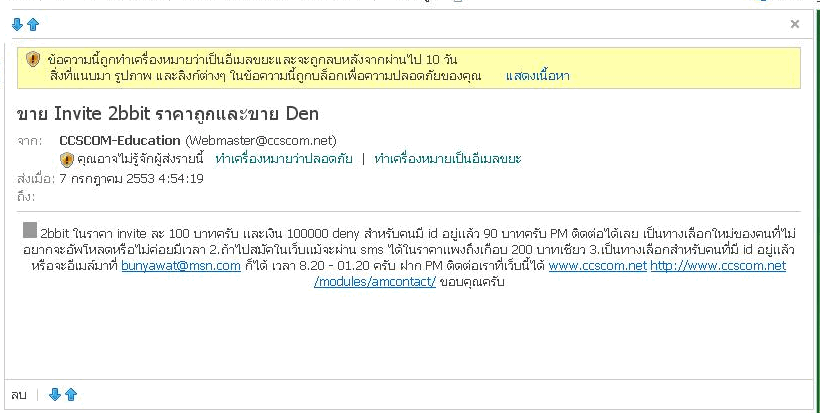This screenshot has width=820, height=413.
Task: Open the bunyawat@msn.com email link
Action: click(181, 266)
